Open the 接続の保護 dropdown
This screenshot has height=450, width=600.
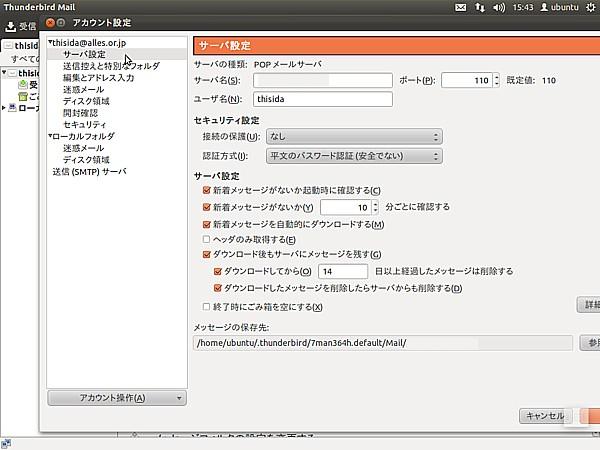(354, 137)
